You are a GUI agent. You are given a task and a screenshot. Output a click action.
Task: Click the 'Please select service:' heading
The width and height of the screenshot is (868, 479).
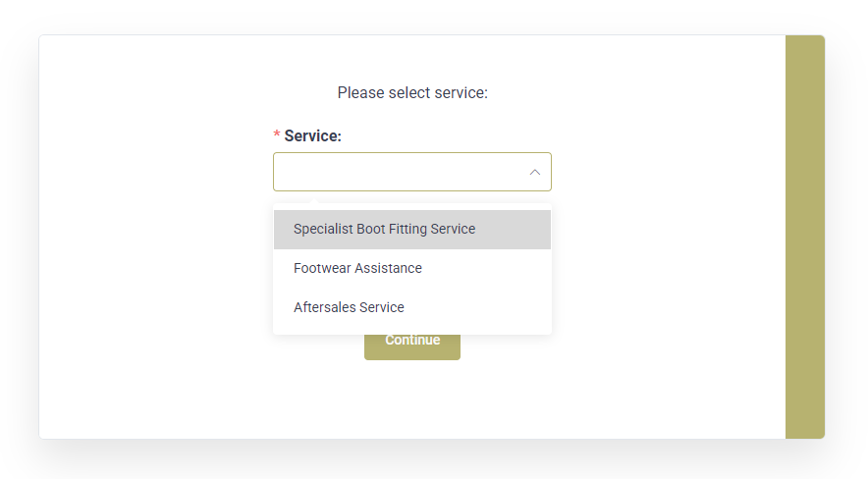coord(412,93)
